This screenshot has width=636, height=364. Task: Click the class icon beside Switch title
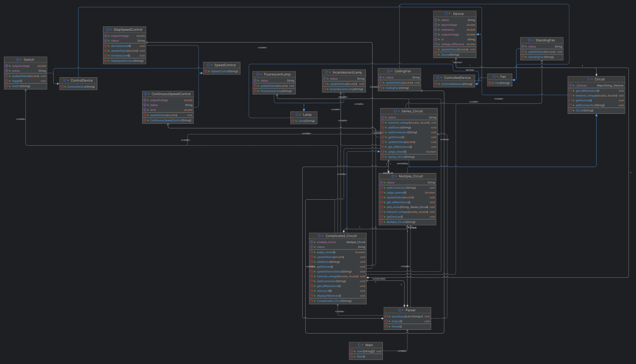point(18,60)
